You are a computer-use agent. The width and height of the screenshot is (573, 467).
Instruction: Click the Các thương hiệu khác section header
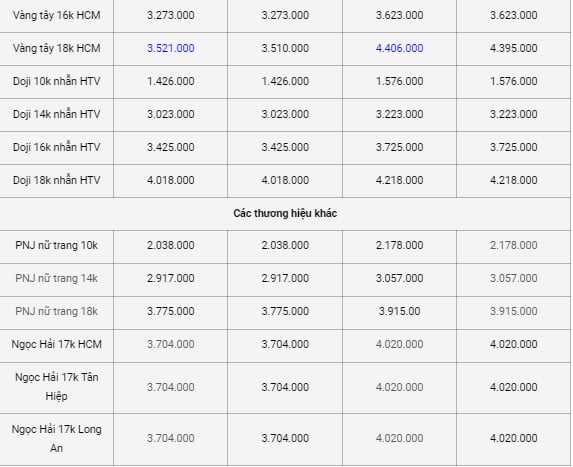pos(285,213)
